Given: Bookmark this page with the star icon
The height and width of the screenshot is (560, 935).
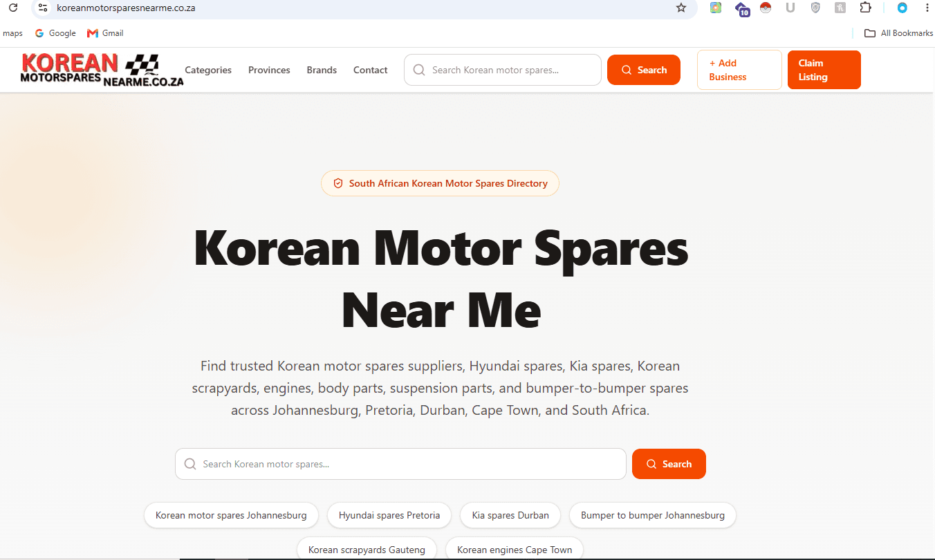Looking at the screenshot, I should click(x=681, y=8).
